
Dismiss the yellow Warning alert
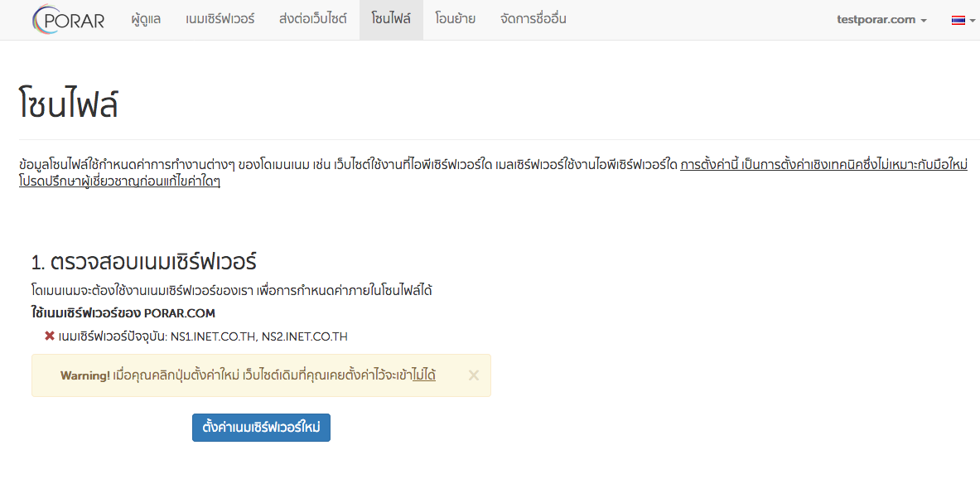474,375
